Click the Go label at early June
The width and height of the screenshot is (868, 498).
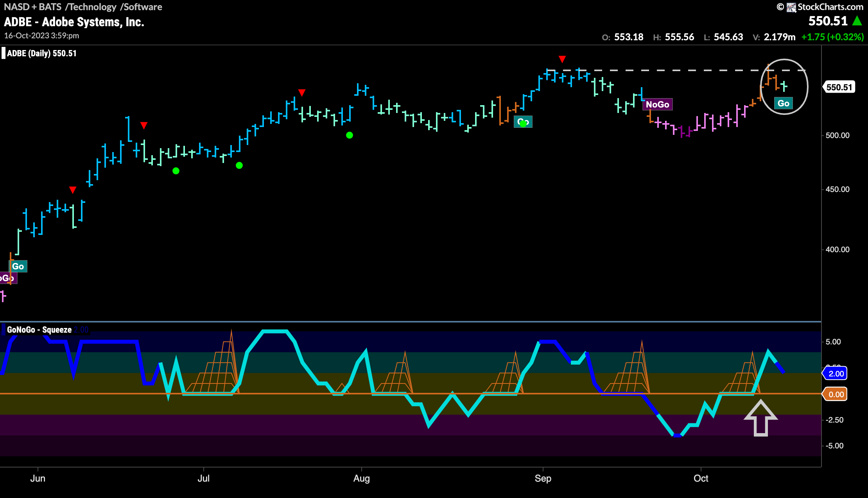click(18, 267)
